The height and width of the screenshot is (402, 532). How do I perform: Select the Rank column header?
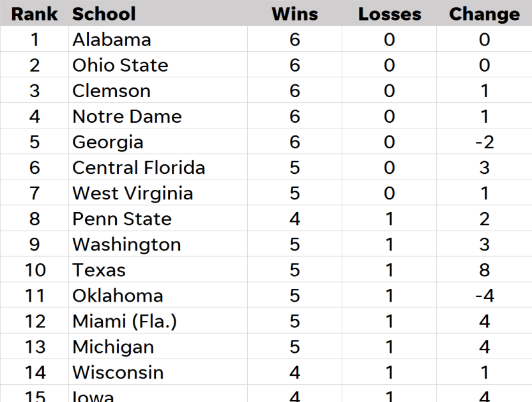click(x=34, y=14)
